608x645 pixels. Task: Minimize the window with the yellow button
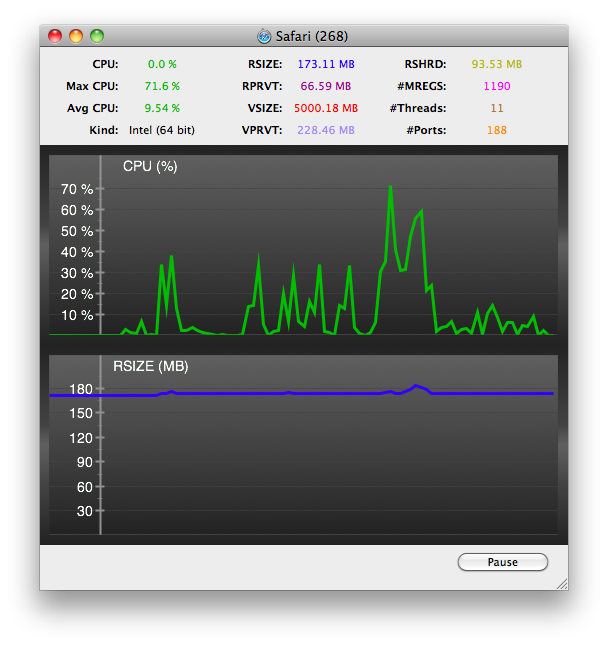click(x=76, y=36)
